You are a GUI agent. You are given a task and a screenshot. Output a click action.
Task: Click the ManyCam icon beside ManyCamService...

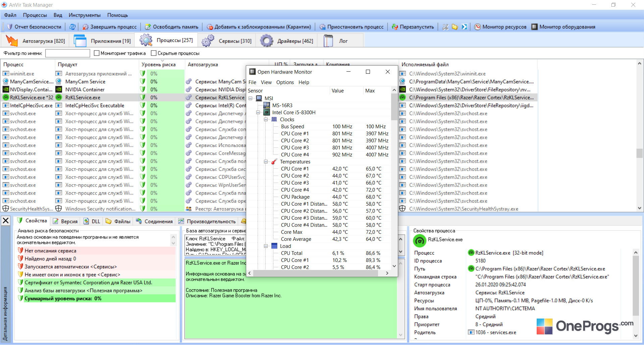[x=6, y=81]
